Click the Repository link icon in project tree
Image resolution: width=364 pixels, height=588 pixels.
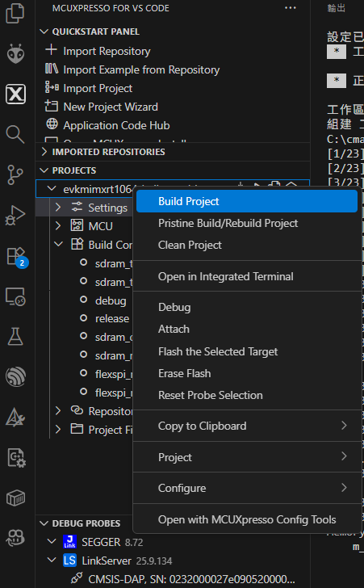77,410
